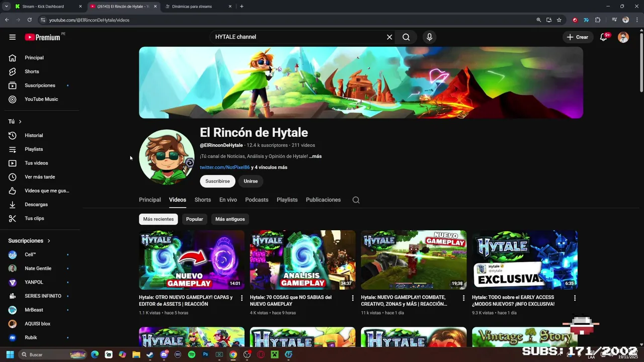Image resolution: width=644 pixels, height=362 pixels.
Task: Run the search with the magnifier button
Action: pos(406,37)
